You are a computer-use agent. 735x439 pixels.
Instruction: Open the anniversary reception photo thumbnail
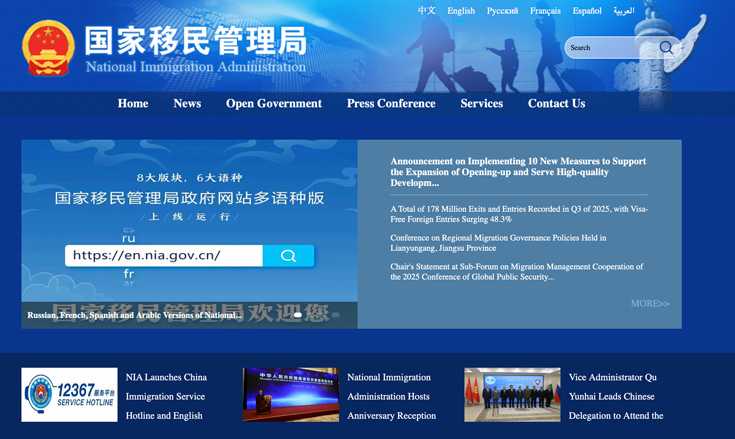tap(290, 394)
